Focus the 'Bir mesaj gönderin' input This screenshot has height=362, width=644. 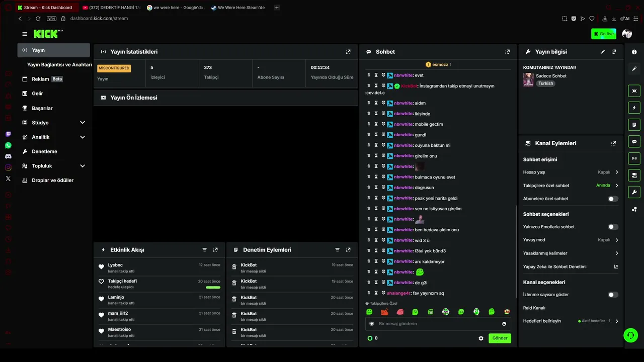pos(438,324)
